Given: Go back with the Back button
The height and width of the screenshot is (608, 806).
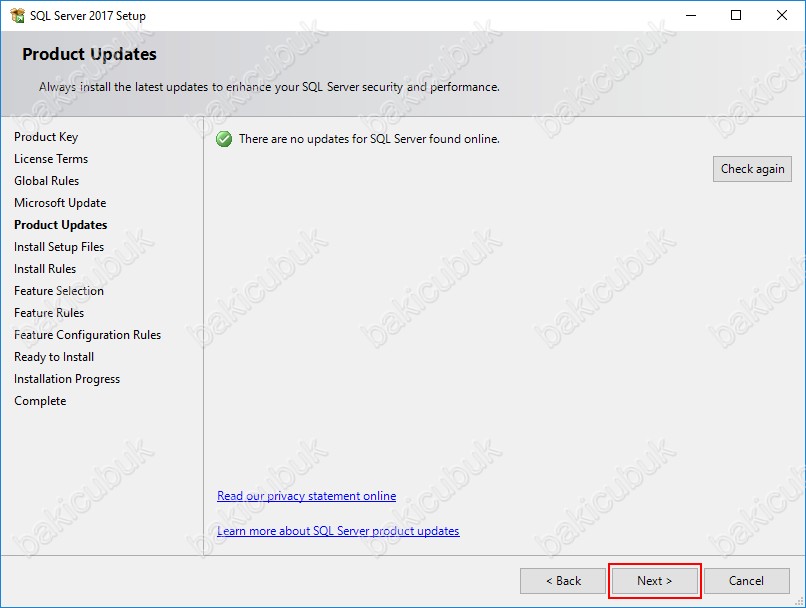Looking at the screenshot, I should pyautogui.click(x=562, y=581).
